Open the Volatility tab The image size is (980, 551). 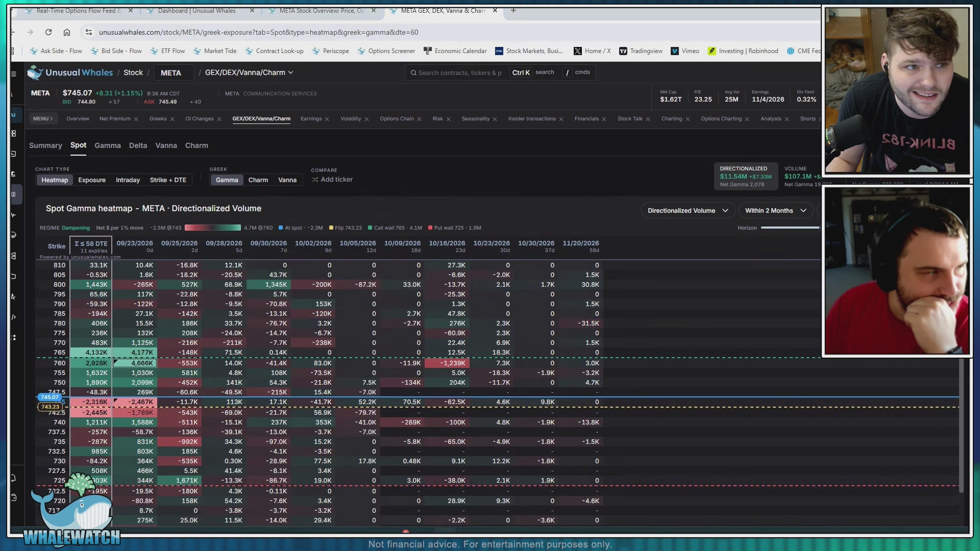point(351,119)
